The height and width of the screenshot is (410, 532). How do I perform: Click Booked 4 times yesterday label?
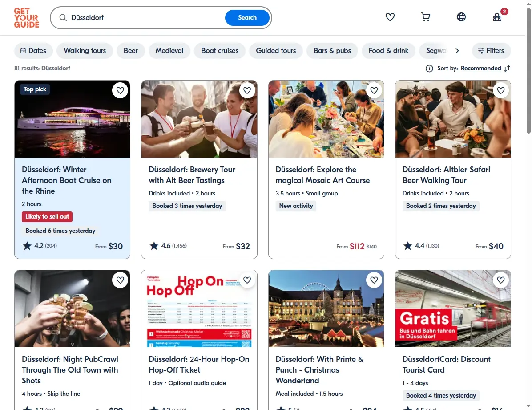(441, 395)
